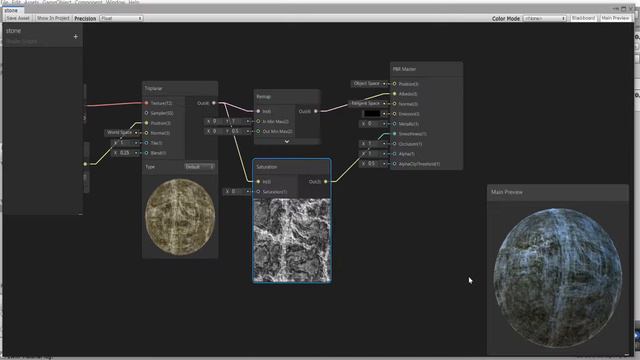Screen dimensions: 640x360
Task: Click the PBR Master Emission port
Action: click(x=394, y=114)
